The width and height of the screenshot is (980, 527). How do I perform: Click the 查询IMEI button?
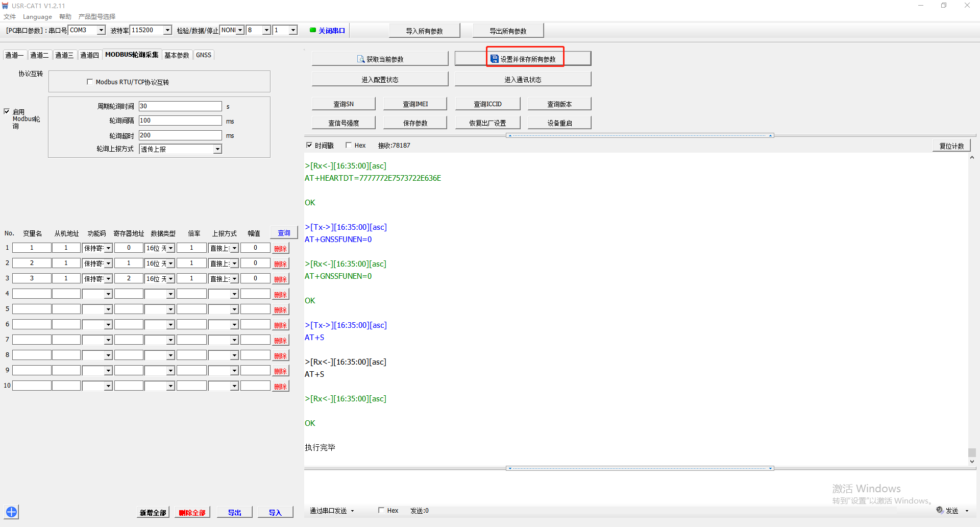pyautogui.click(x=415, y=104)
